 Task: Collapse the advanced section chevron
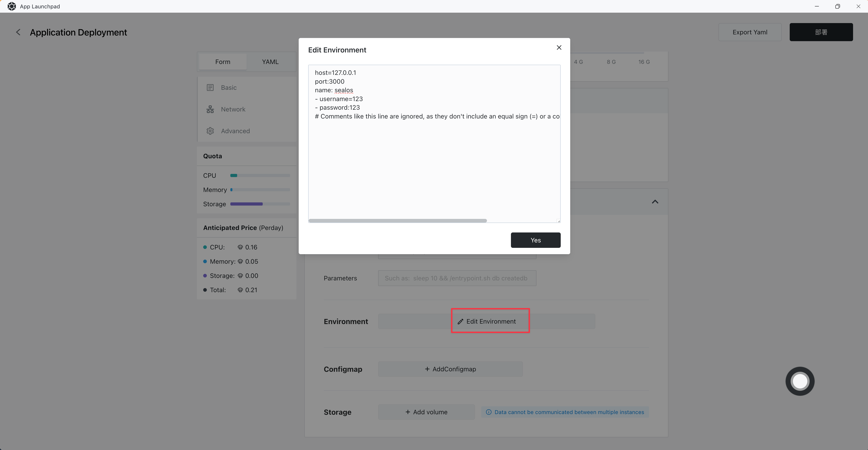655,202
